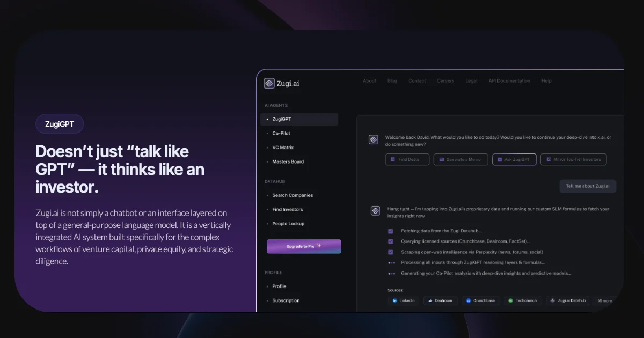Click the Zugi.ai Datahub source chip label
The height and width of the screenshot is (338, 644).
(572, 301)
